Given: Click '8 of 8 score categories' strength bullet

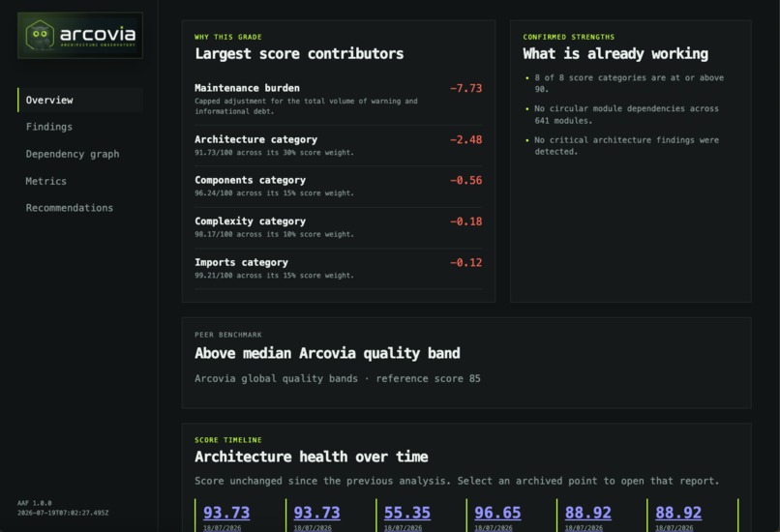Looking at the screenshot, I should pos(629,83).
